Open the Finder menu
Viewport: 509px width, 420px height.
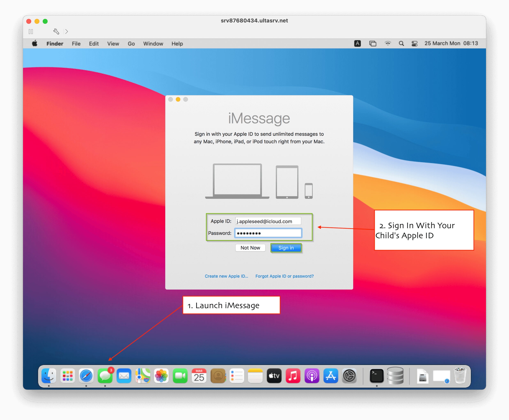[55, 43]
